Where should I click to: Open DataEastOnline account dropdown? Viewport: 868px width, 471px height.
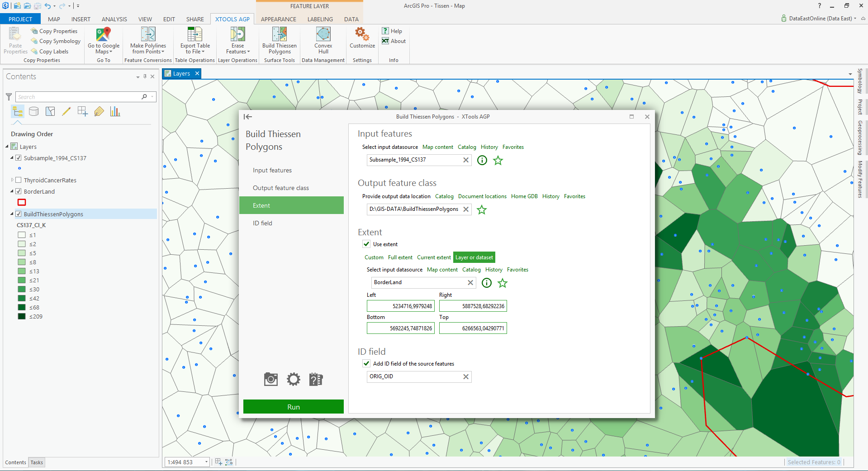click(x=855, y=19)
